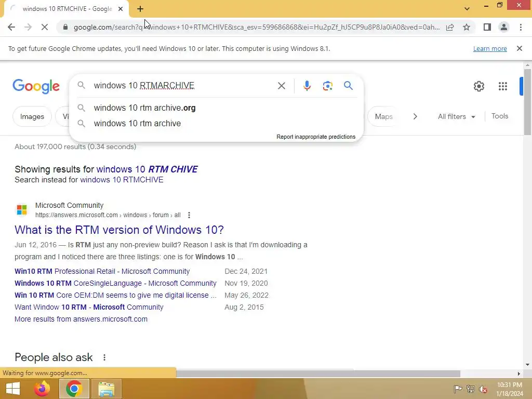Expand the All filters dropdown
This screenshot has height=399, width=532.
[456, 116]
